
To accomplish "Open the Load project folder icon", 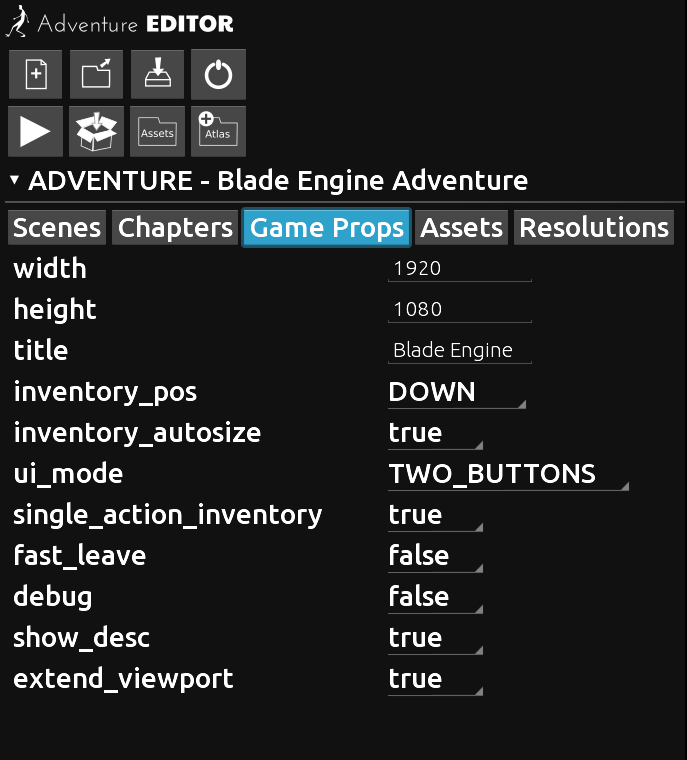I will (x=96, y=74).
